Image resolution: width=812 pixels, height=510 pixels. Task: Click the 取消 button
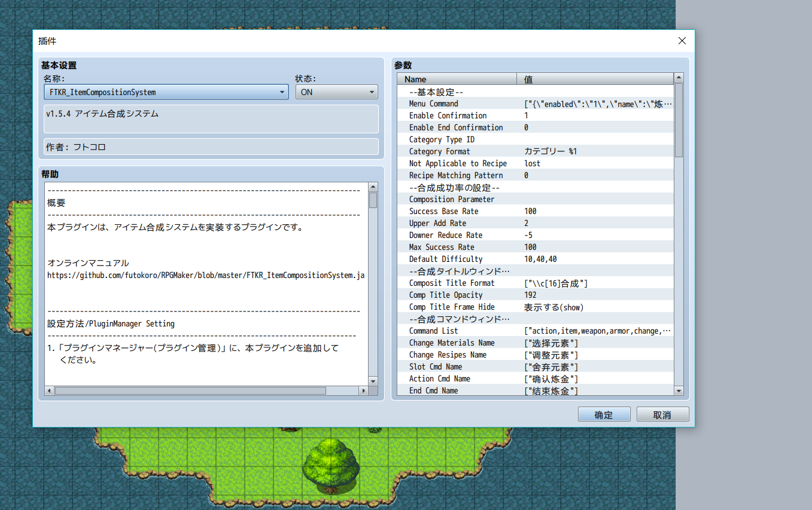pos(662,414)
